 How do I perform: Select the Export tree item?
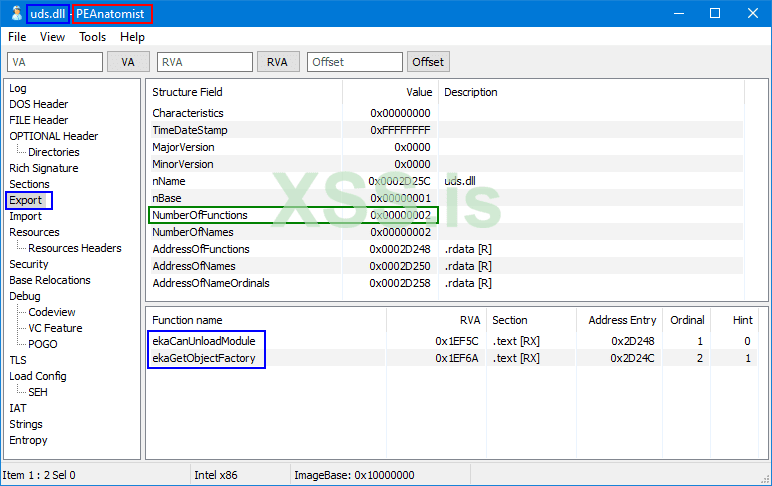(26, 200)
